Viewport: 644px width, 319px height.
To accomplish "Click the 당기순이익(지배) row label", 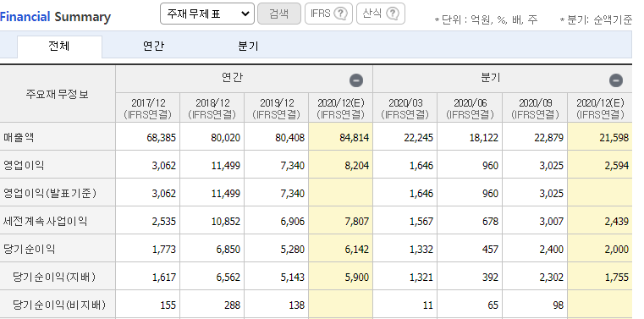I will click(54, 278).
